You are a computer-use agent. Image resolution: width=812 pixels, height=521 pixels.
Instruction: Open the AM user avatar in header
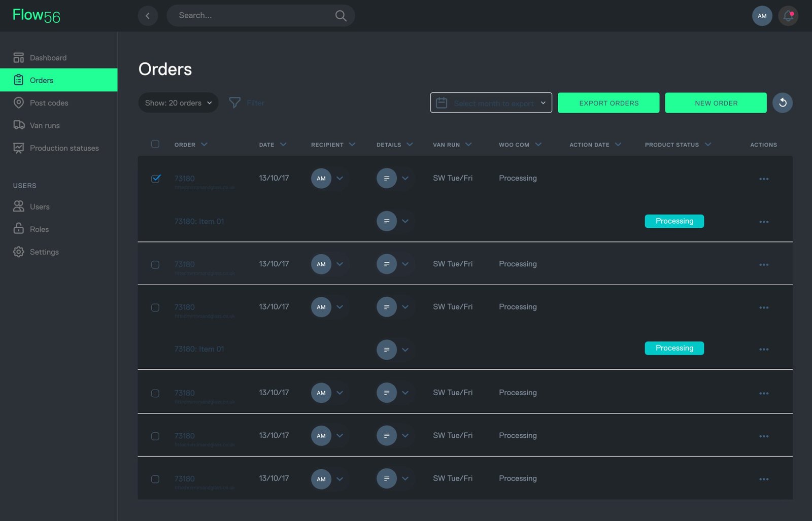[762, 16]
